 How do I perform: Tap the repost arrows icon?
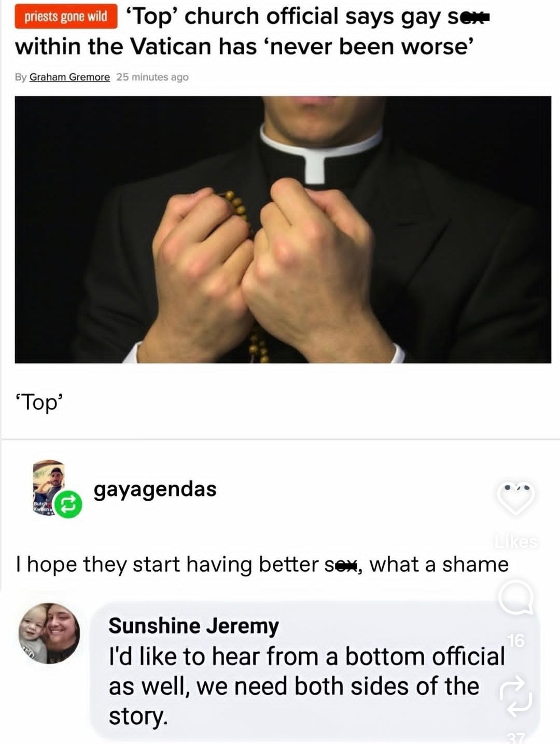[516, 696]
